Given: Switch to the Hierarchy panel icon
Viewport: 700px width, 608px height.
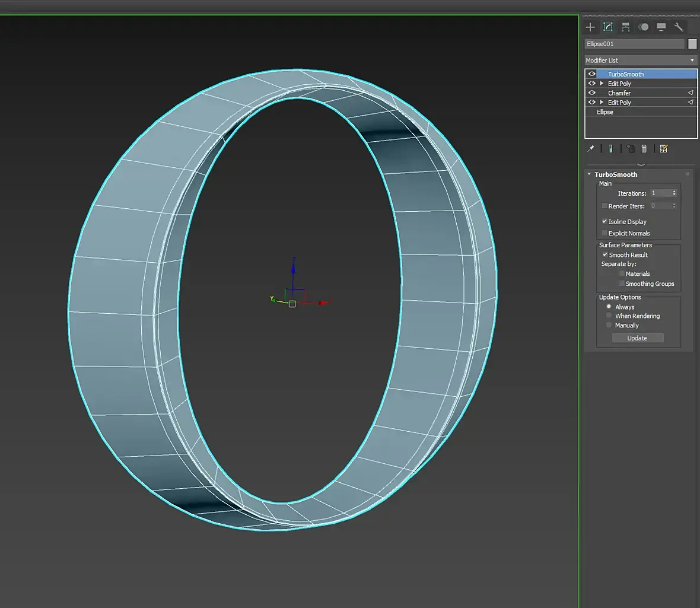Looking at the screenshot, I should pyautogui.click(x=626, y=27).
